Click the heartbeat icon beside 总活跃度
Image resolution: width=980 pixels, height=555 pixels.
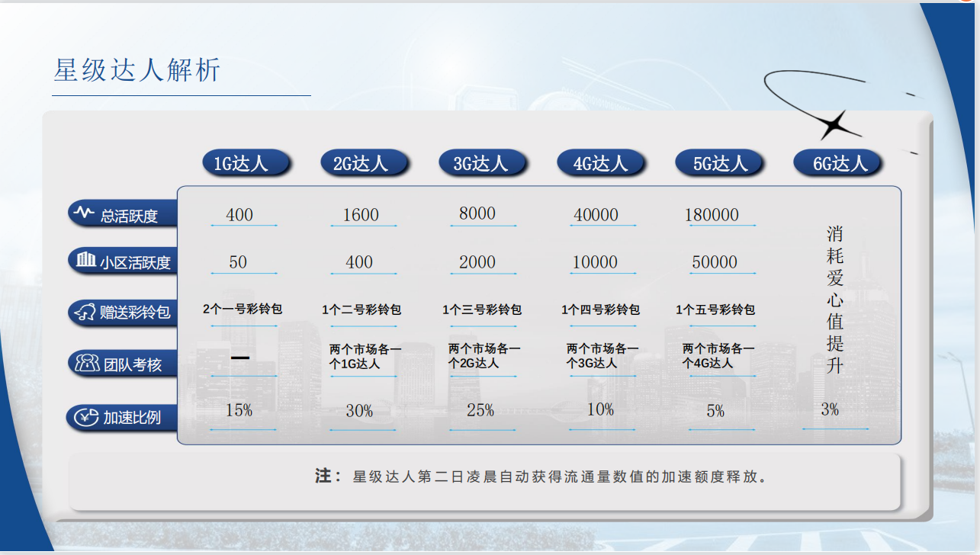tap(84, 212)
